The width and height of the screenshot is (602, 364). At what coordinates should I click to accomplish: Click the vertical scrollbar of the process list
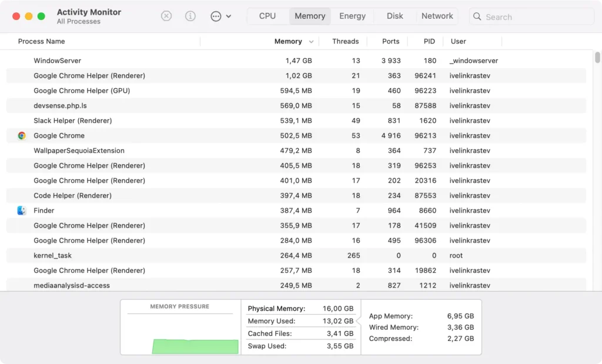pyautogui.click(x=597, y=57)
